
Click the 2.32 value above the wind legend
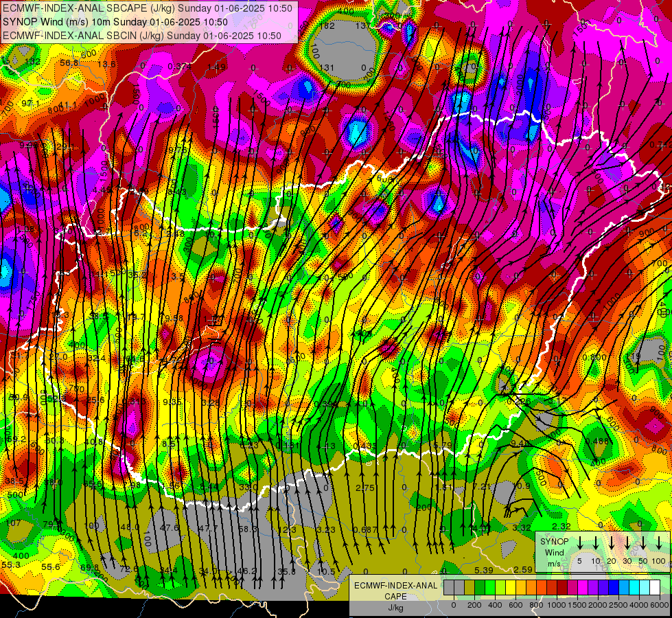coord(561,526)
